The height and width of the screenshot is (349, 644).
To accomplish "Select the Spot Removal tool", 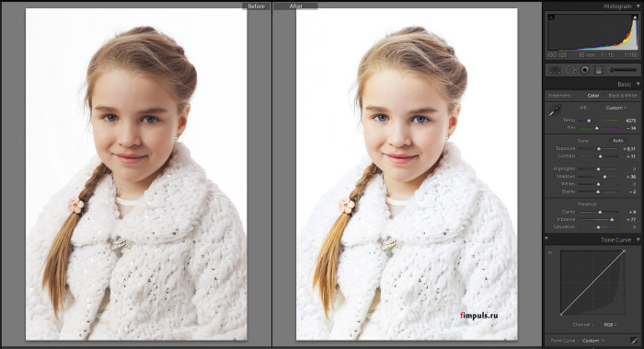I will (x=570, y=70).
